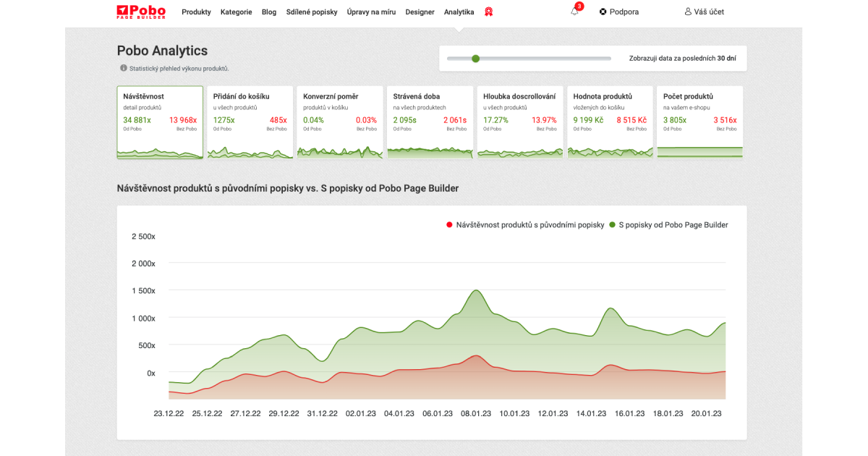Click the date range slider track
Viewport: 868px width, 456px height.
click(x=529, y=59)
